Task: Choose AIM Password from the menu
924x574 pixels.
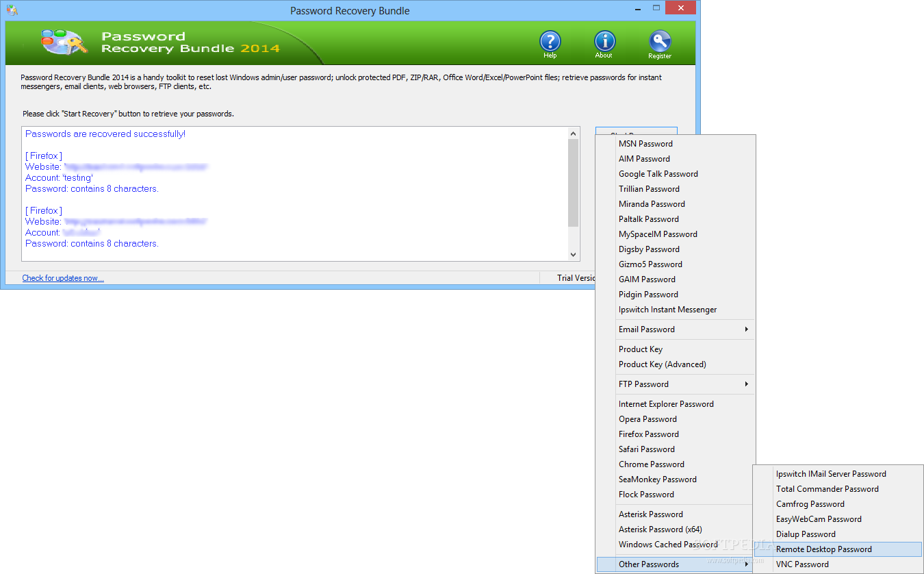Action: (x=676, y=159)
